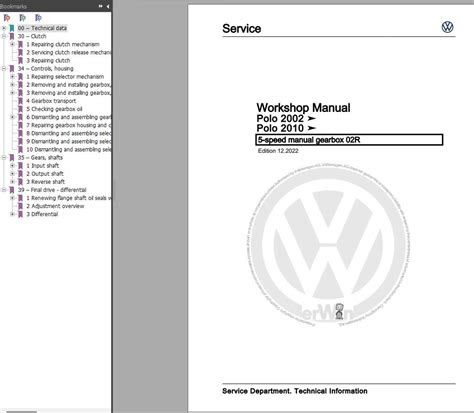Click the 'Edition 12.2022' text
The width and height of the screenshot is (474, 413).
pos(278,151)
